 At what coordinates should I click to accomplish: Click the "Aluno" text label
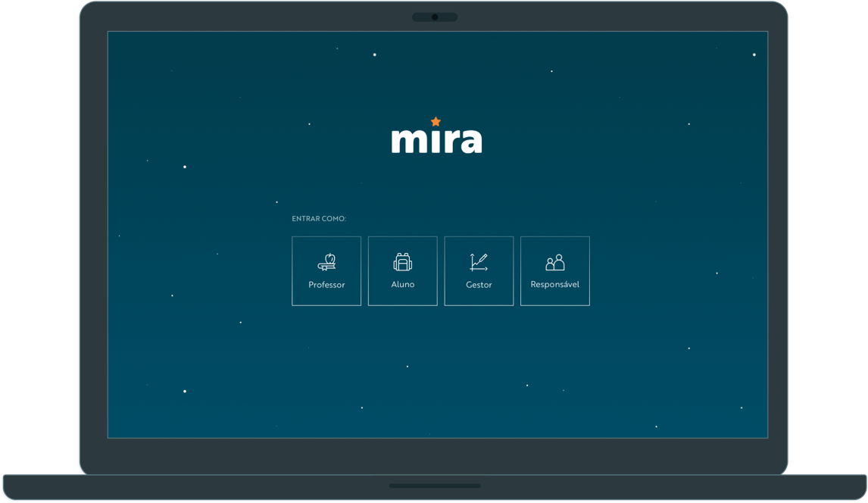(403, 285)
